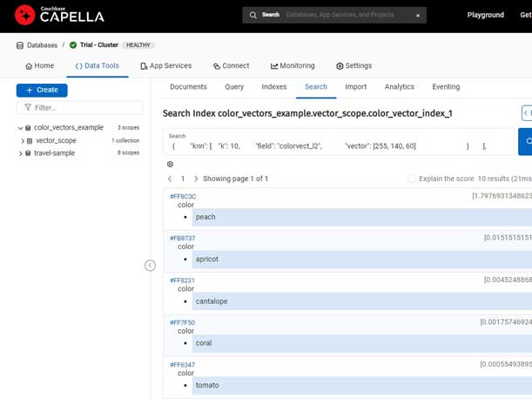Click the Create button
The image size is (532, 399).
pyautogui.click(x=42, y=90)
